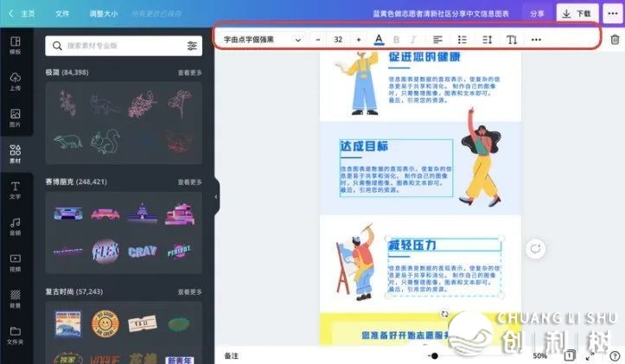Delete the selected element with trash icon
The width and height of the screenshot is (625, 364).
[x=615, y=40]
